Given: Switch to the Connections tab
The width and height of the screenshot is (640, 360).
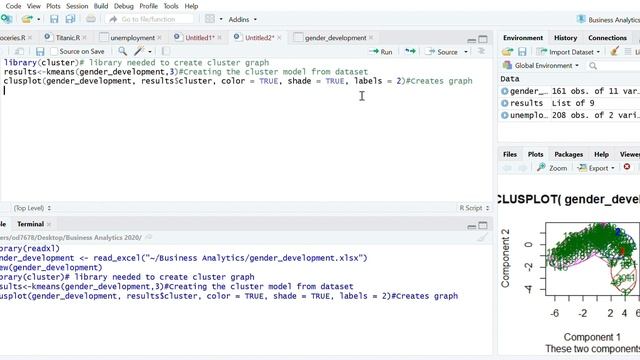Looking at the screenshot, I should coord(607,38).
